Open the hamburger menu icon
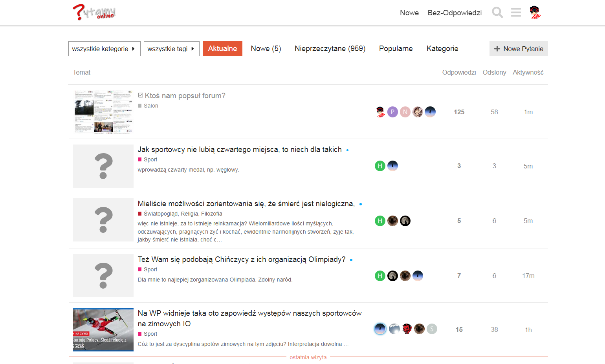Screen dimensions: 605x364 pyautogui.click(x=516, y=13)
